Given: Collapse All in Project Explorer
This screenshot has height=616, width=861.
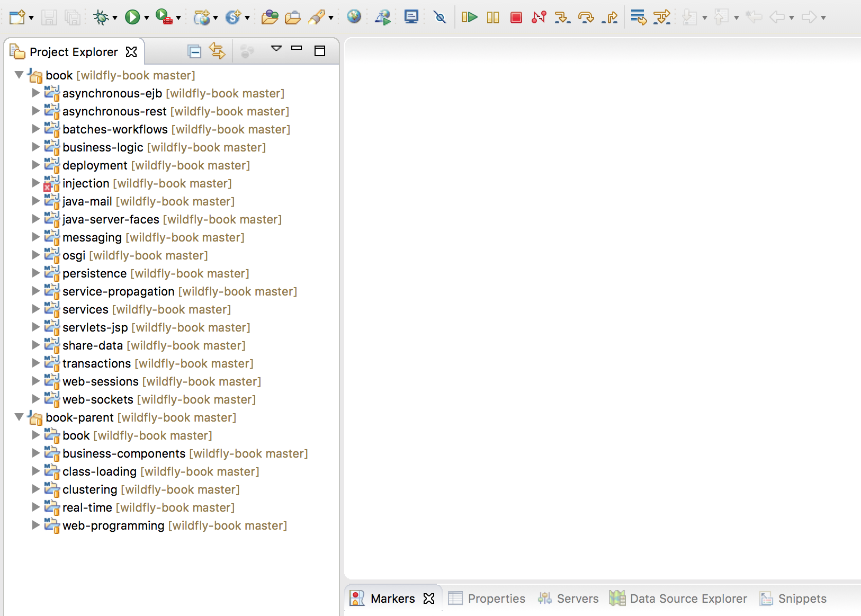Looking at the screenshot, I should pyautogui.click(x=194, y=51).
